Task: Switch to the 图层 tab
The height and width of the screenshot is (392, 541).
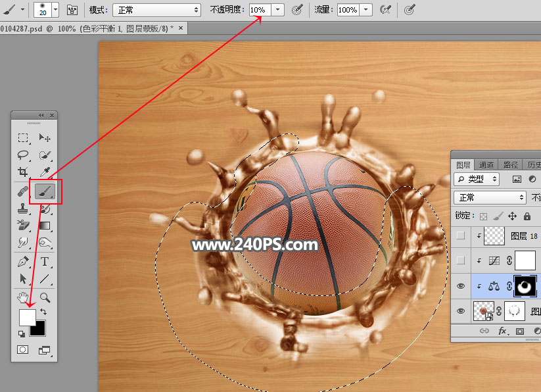Action: 463,165
